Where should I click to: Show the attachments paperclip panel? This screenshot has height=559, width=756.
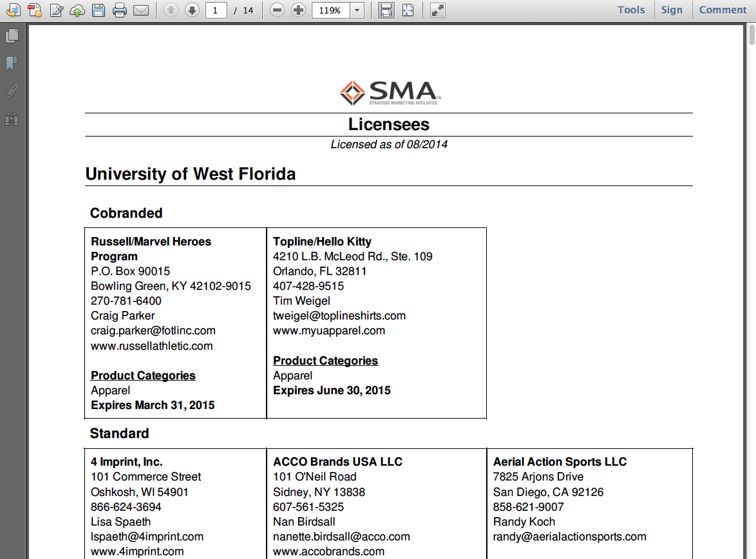coord(12,91)
